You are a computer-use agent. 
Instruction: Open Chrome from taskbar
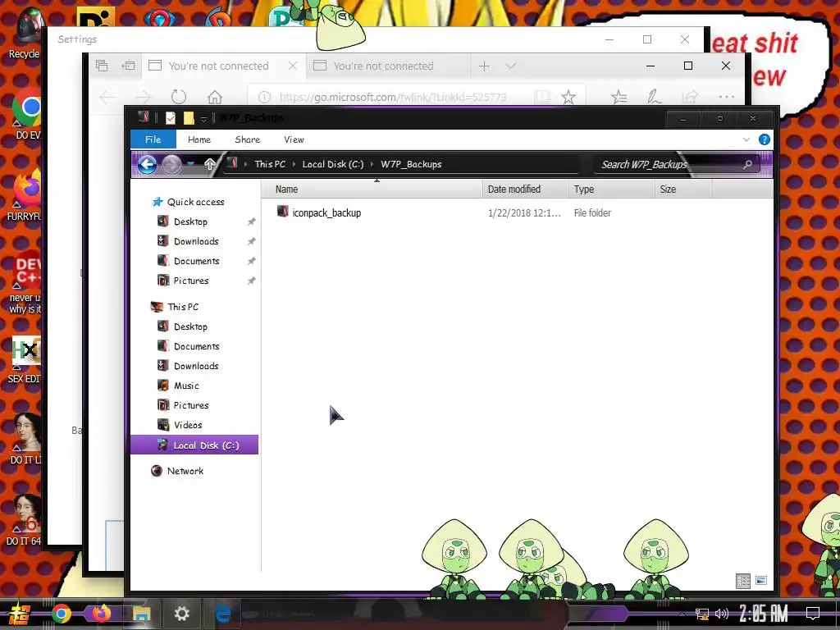[61, 614]
